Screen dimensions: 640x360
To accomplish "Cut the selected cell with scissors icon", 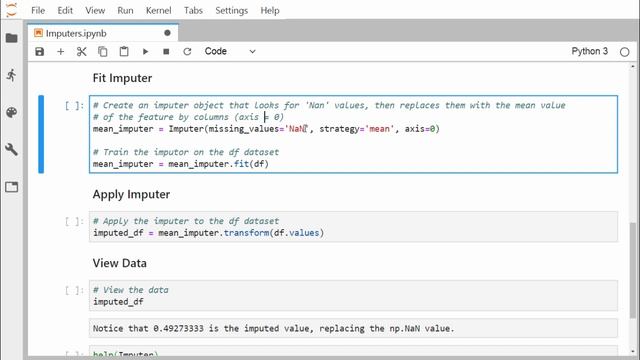I will point(82,51).
